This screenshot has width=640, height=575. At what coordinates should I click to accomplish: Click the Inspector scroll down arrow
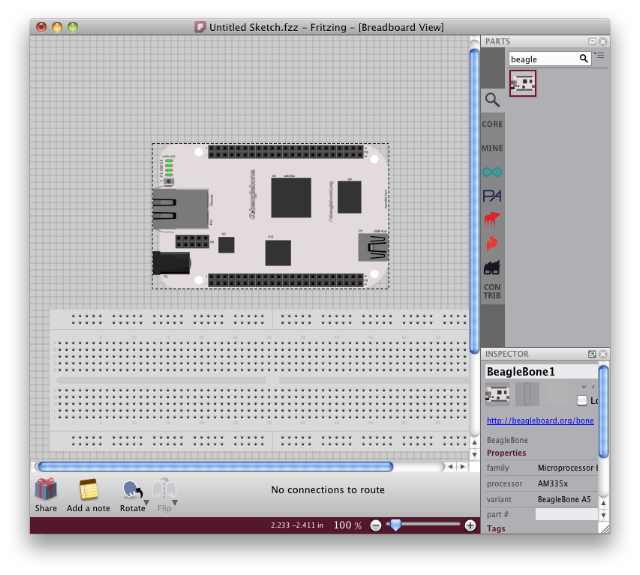click(x=603, y=515)
